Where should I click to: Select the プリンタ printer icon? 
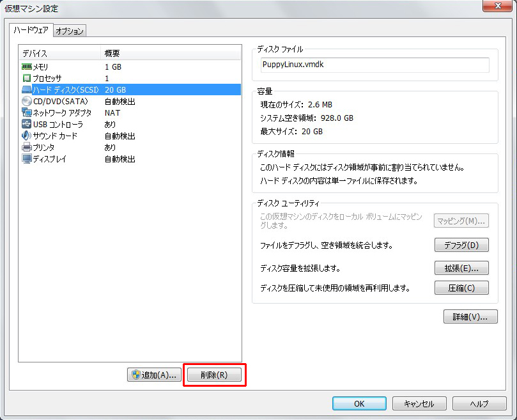27,147
